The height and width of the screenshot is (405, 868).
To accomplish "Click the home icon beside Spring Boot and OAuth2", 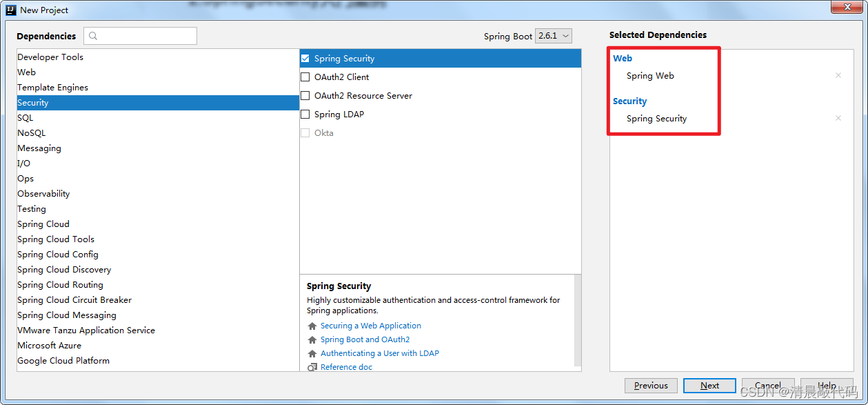I will [x=312, y=339].
